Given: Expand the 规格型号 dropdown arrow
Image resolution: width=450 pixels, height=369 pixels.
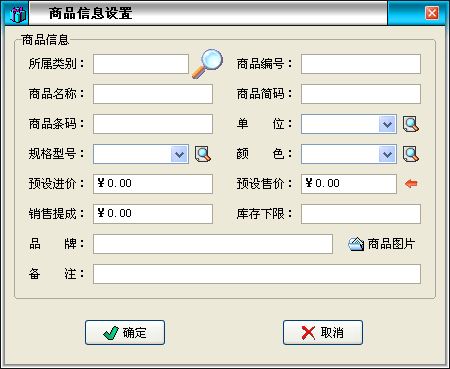Looking at the screenshot, I should (179, 154).
